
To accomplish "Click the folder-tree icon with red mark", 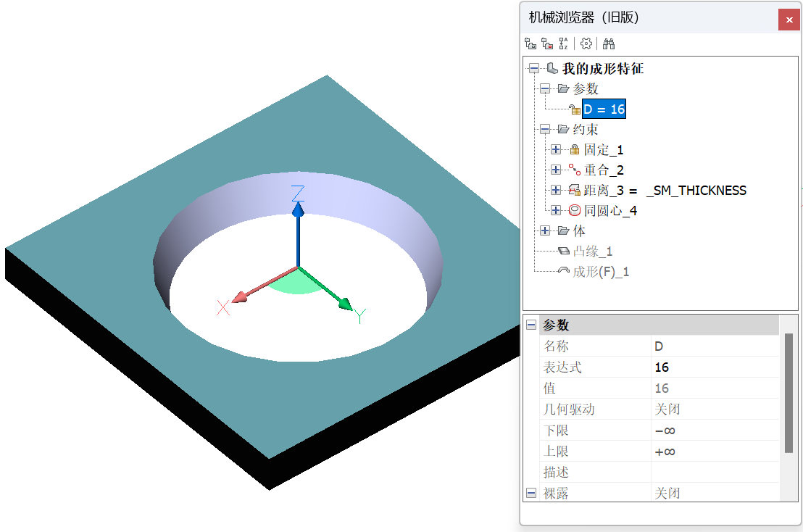I will (x=547, y=44).
